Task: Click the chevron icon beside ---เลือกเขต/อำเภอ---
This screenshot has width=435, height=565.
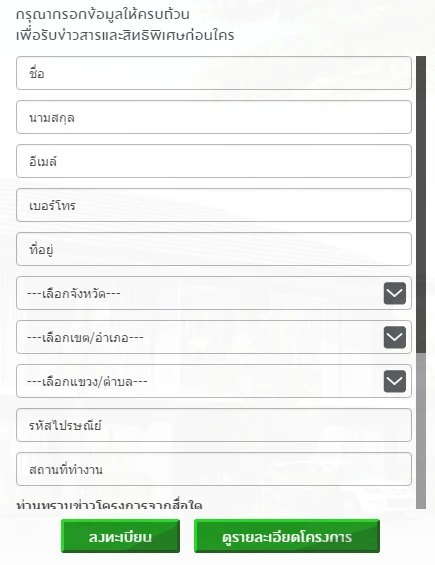Action: (395, 337)
